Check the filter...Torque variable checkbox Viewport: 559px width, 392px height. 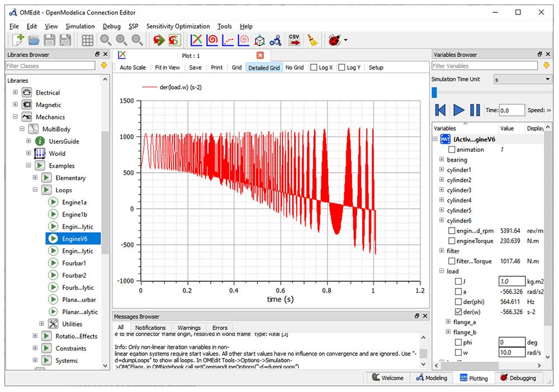pos(452,261)
